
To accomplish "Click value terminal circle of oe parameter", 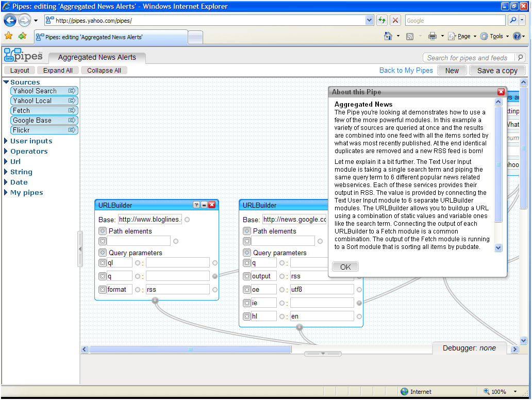I will (x=359, y=290).
